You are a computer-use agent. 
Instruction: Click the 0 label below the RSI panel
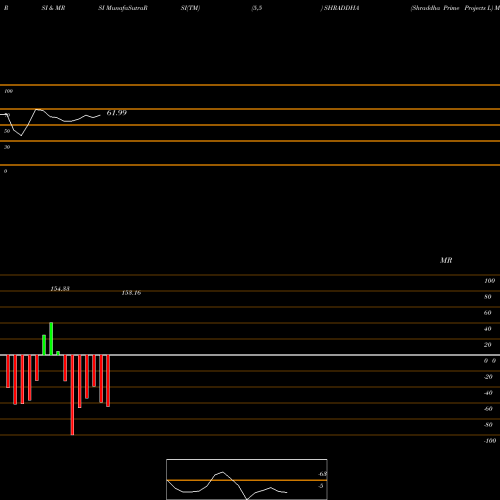point(5,171)
